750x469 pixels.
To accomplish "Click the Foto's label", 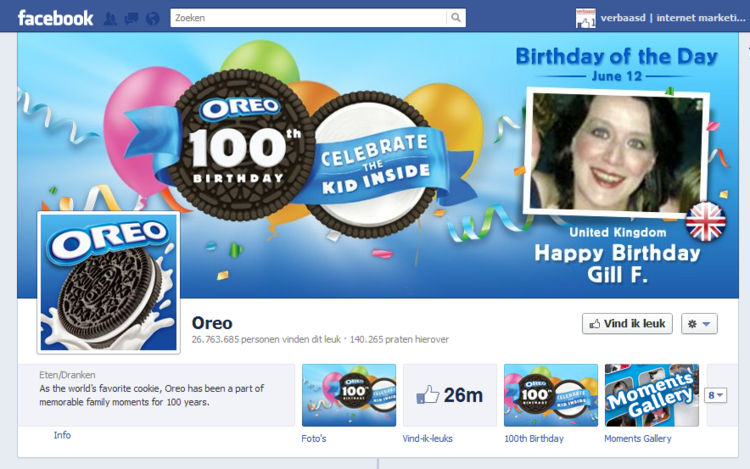I will [x=314, y=438].
